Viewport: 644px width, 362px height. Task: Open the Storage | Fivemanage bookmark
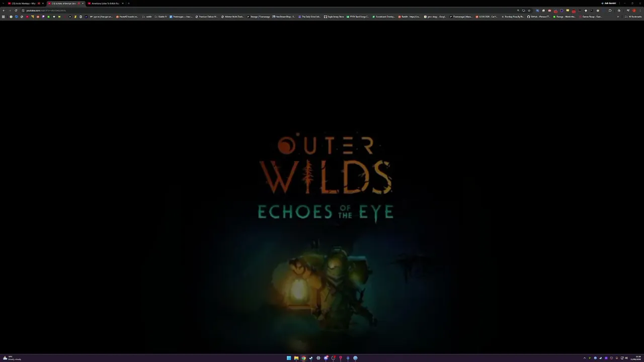click(259, 17)
